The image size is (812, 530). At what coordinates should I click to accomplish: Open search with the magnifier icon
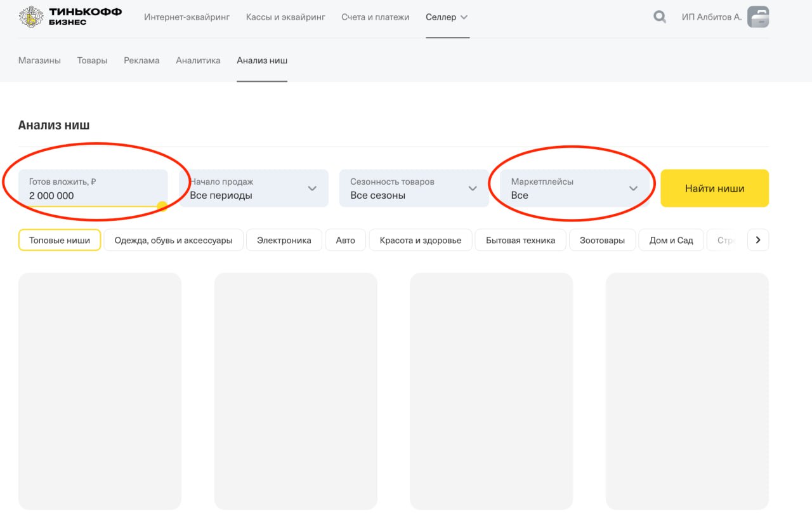(x=660, y=17)
